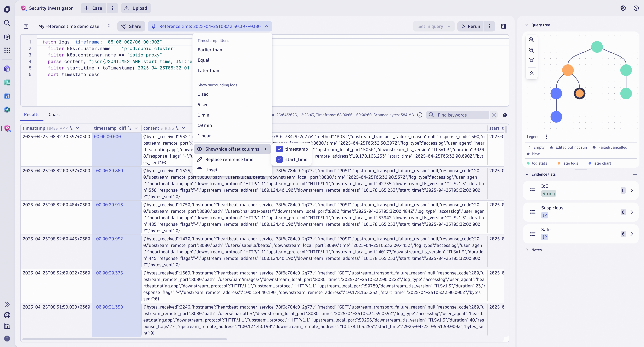644x347 pixels.
Task: Uncheck the timestamp offset column
Action: click(x=279, y=149)
